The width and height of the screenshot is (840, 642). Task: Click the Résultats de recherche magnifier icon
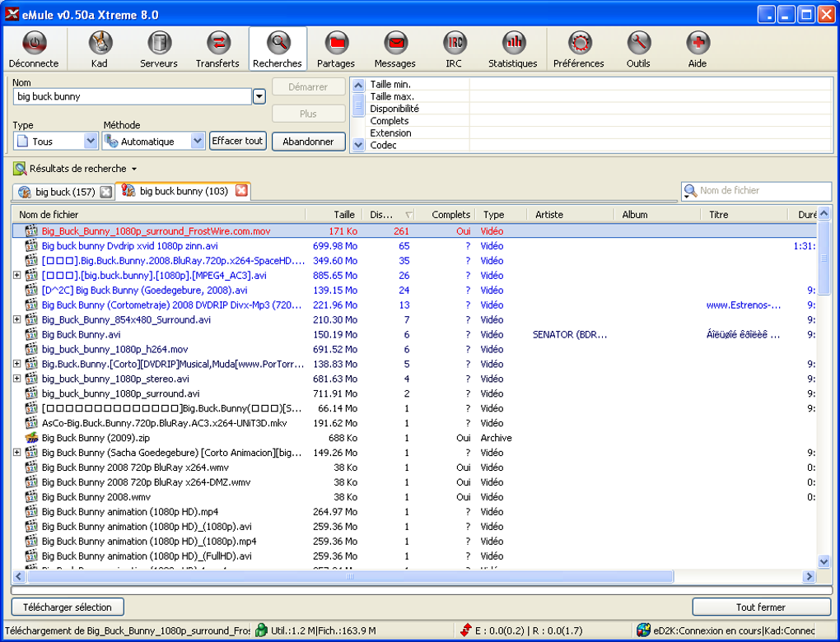(x=20, y=169)
